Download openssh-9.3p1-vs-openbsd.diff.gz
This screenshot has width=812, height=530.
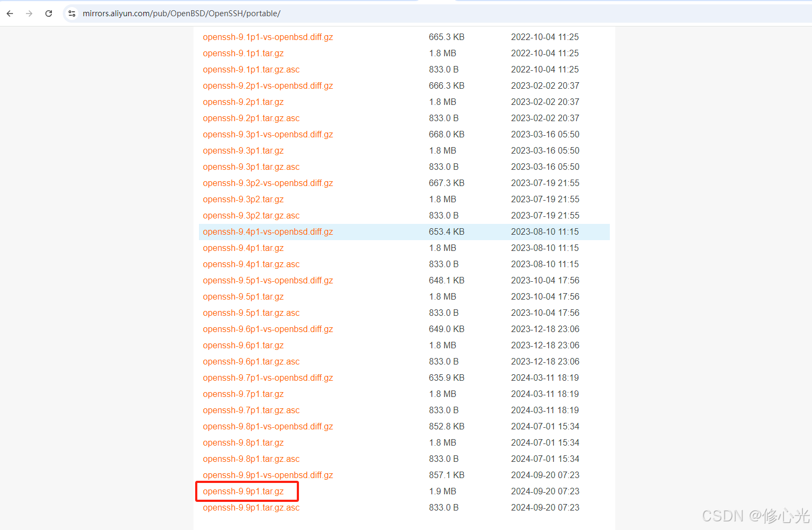coord(268,134)
